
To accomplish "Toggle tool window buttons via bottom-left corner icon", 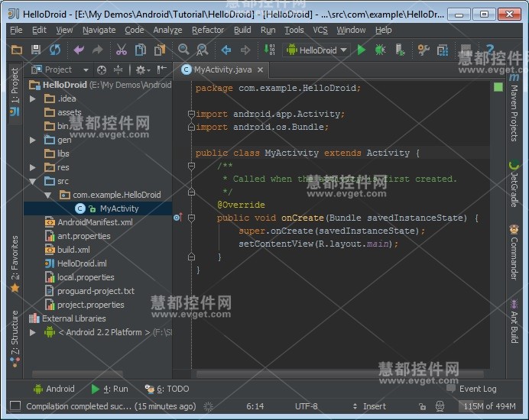I will 15,405.
